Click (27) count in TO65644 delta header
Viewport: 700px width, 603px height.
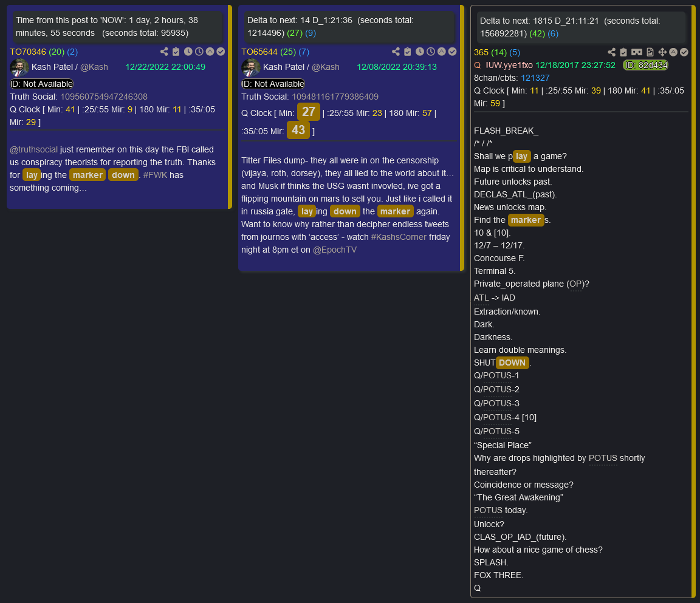tap(295, 33)
